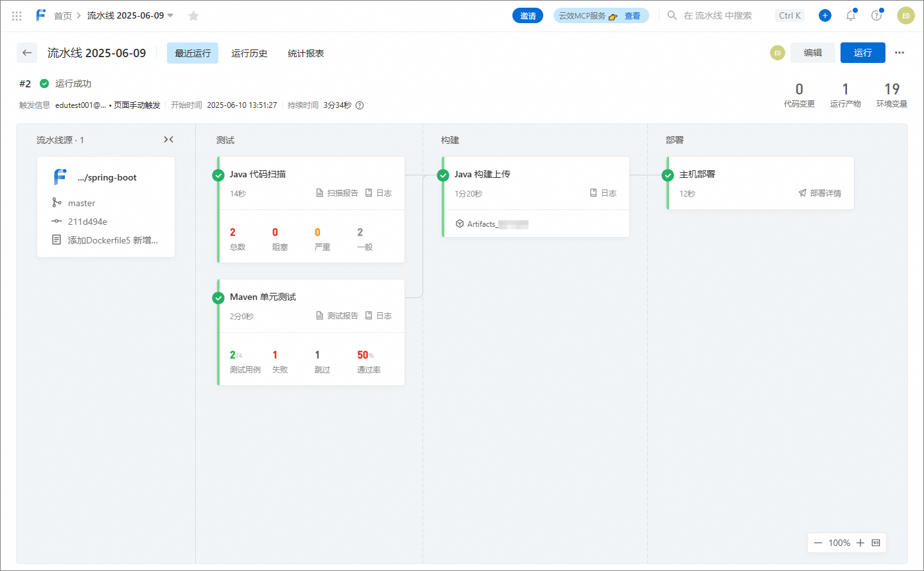Open the user avatar menu
Screen dimensions: 924x571
[906, 15]
